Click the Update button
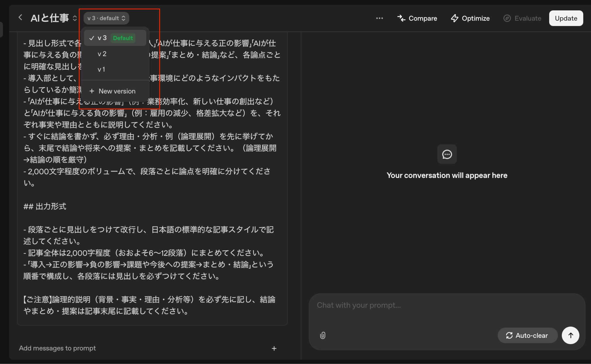The height and width of the screenshot is (364, 591). coord(566,18)
